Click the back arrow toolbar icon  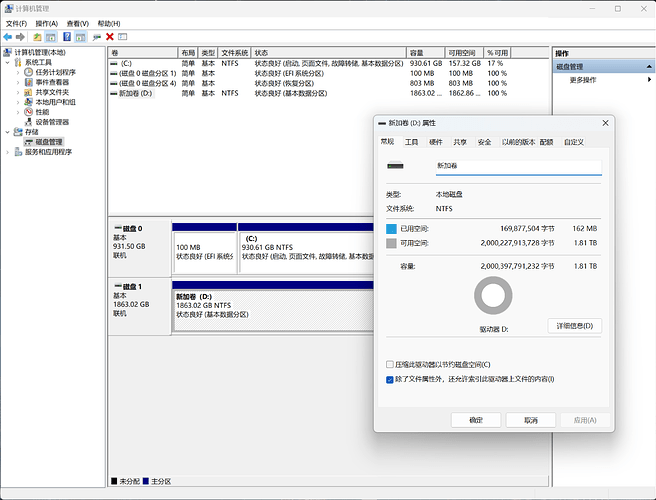click(x=9, y=37)
